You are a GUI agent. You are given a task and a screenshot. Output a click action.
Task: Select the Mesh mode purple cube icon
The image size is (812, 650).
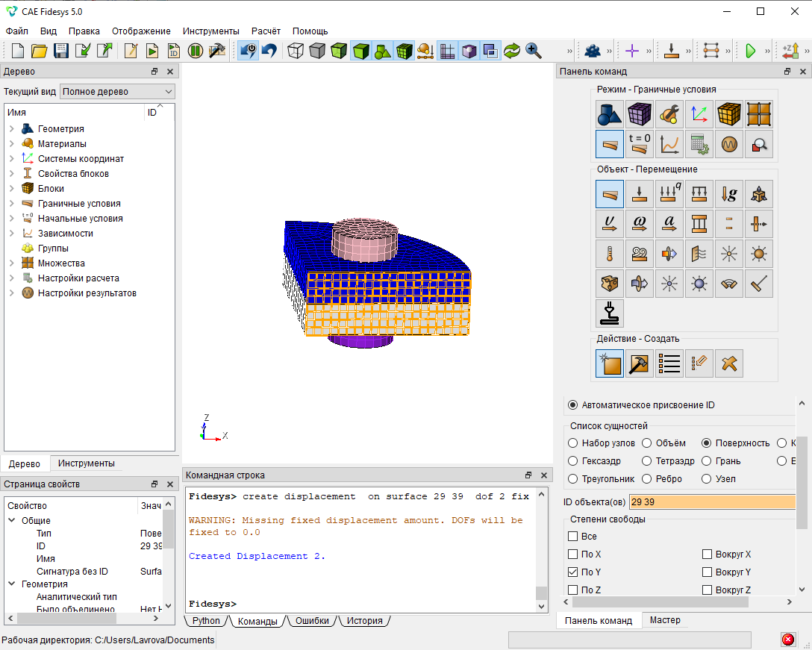[640, 114]
